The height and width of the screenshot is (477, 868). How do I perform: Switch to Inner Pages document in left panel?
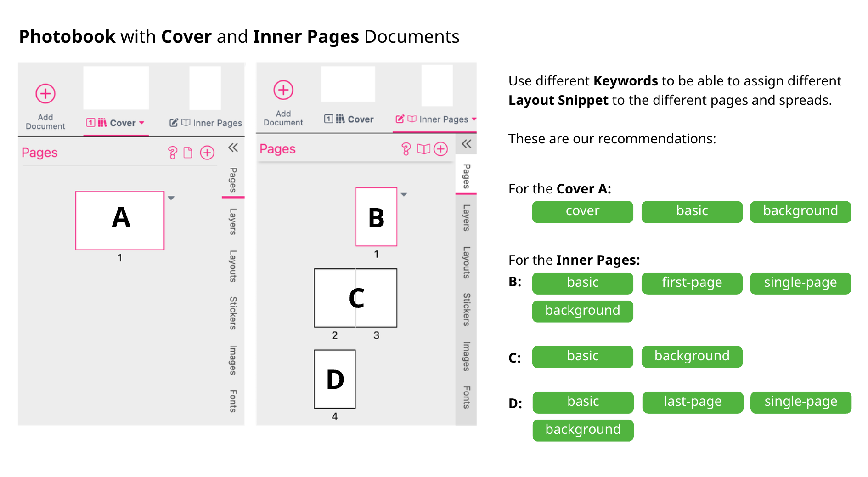coord(206,123)
